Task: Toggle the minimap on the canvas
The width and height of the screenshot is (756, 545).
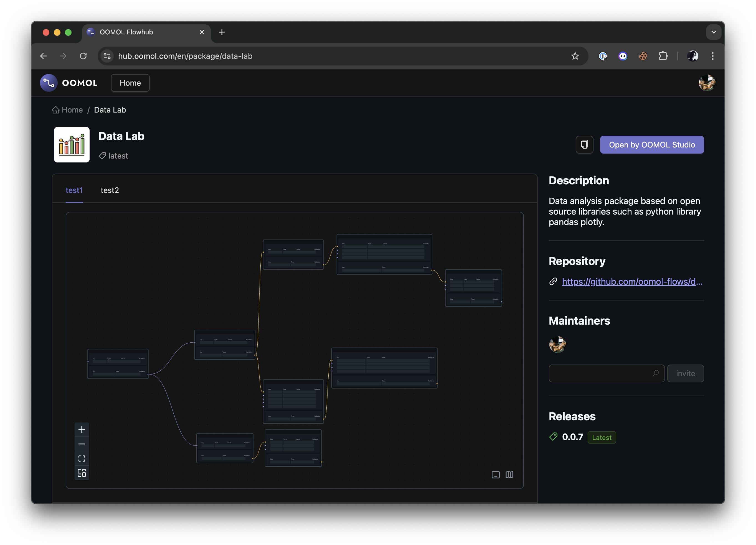Action: click(x=510, y=475)
